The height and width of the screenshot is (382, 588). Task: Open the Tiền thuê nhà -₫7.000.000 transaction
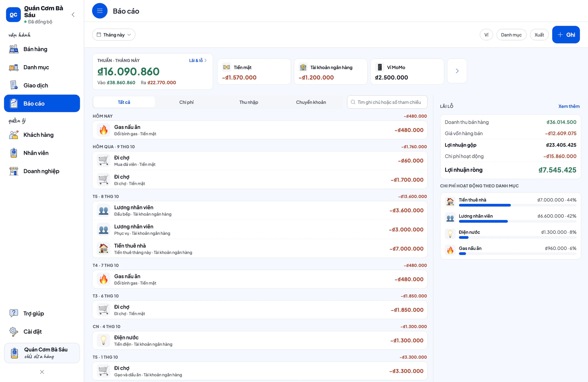click(x=260, y=248)
